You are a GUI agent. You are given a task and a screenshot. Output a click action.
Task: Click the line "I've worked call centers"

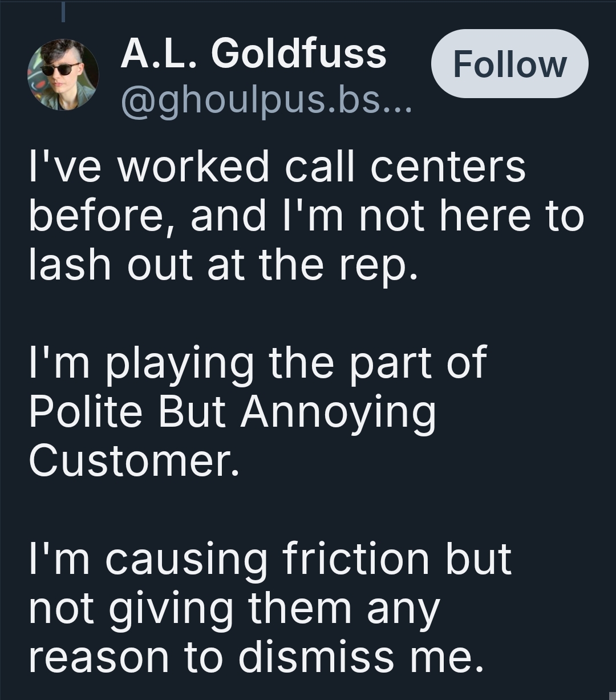point(277,167)
